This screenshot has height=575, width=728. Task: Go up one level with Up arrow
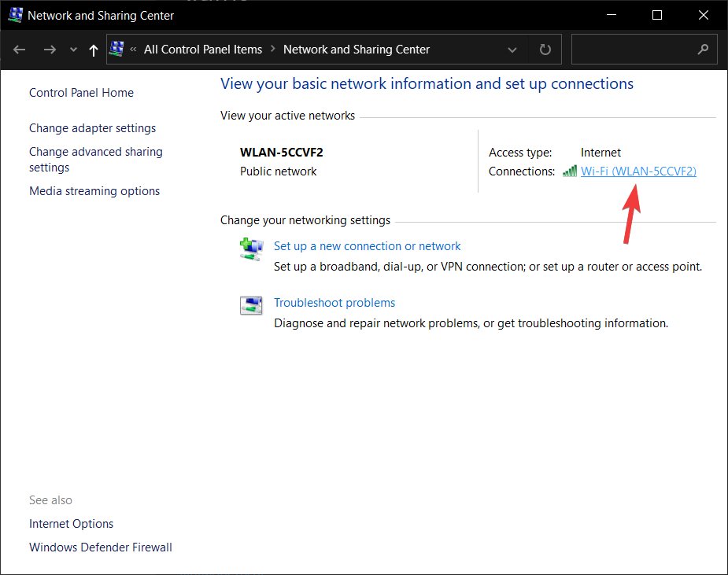point(94,50)
